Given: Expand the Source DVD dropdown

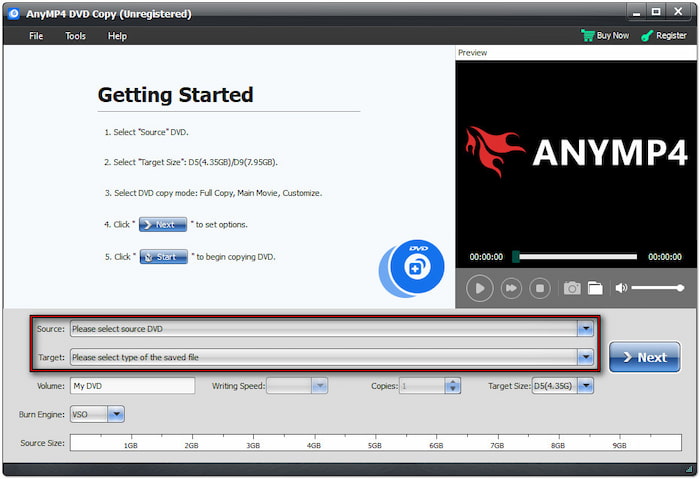Looking at the screenshot, I should tap(585, 329).
